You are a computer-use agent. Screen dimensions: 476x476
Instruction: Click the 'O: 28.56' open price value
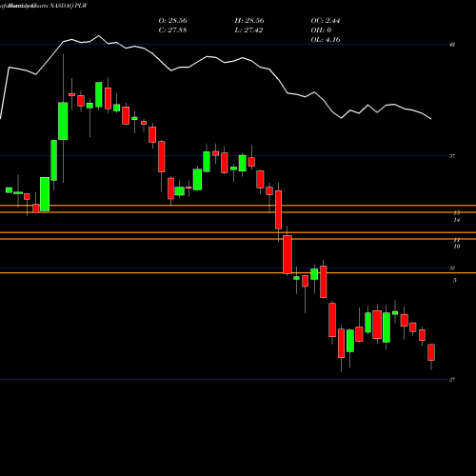tap(172, 21)
